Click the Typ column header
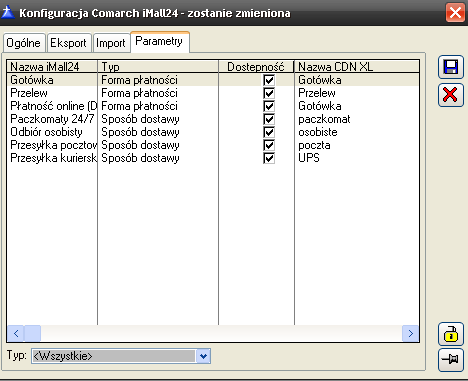The height and width of the screenshot is (381, 468). pos(158,67)
